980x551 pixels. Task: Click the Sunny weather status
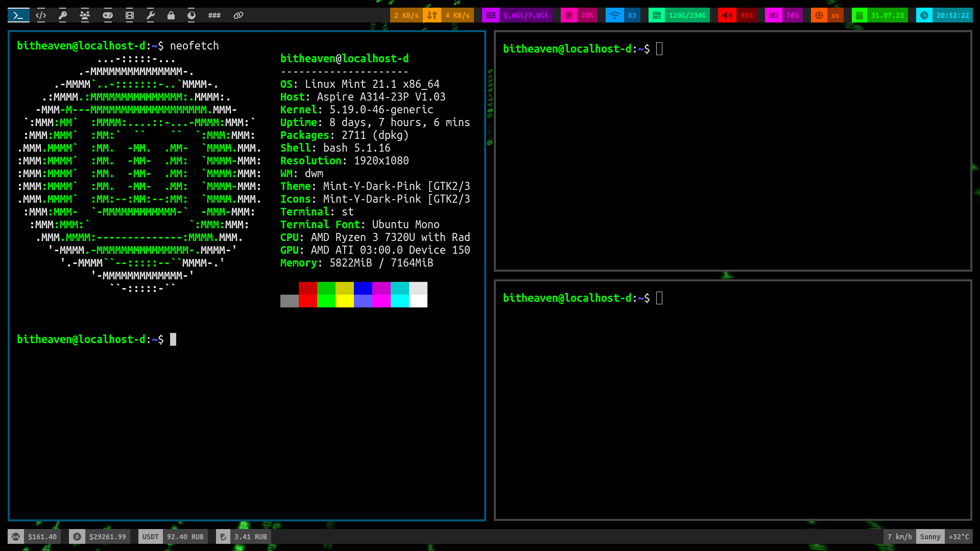[x=930, y=537]
